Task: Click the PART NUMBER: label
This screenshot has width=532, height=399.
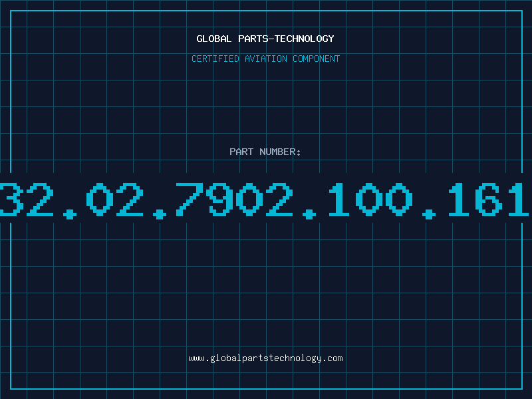Action: 265,152
